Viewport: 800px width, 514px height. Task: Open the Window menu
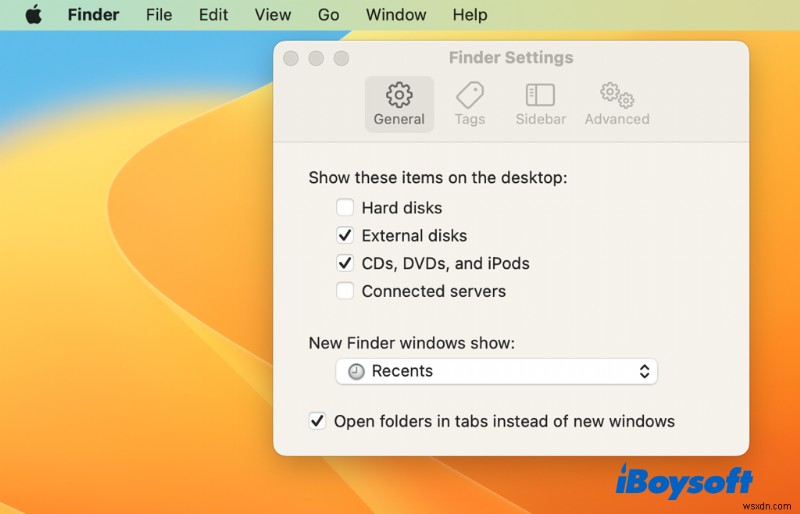[x=396, y=15]
